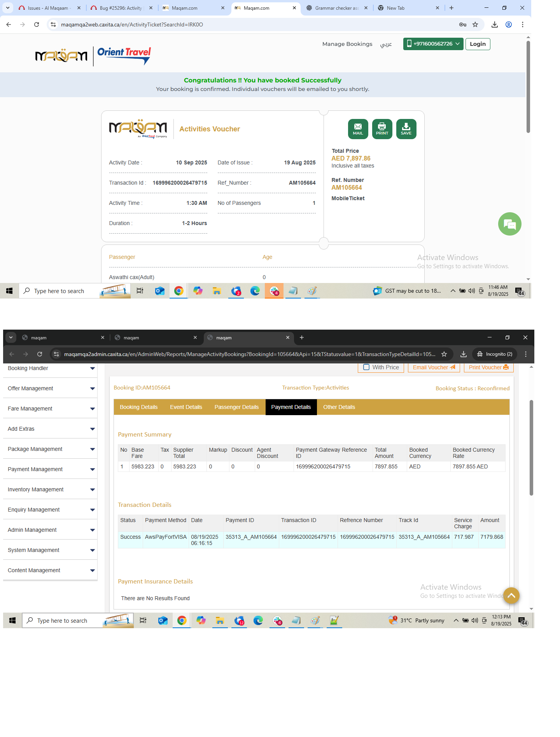Open Outlook from the top taskbar
Screen dimensions: 560x737
coord(160,291)
